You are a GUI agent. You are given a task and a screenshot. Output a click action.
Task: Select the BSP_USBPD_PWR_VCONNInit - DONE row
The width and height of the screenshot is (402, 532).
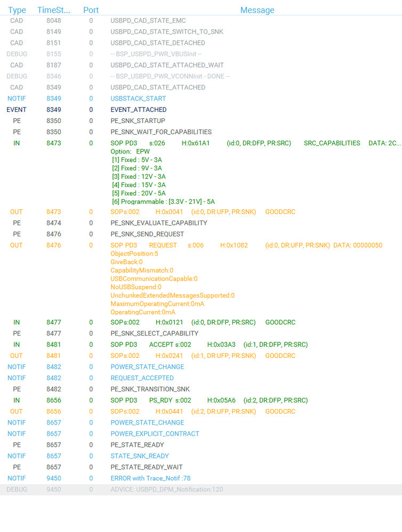point(201,76)
